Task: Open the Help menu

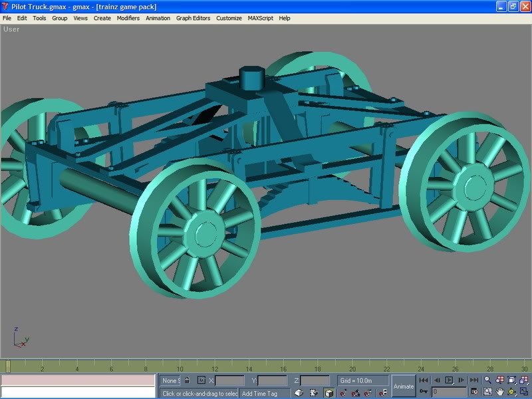Action: [x=285, y=19]
